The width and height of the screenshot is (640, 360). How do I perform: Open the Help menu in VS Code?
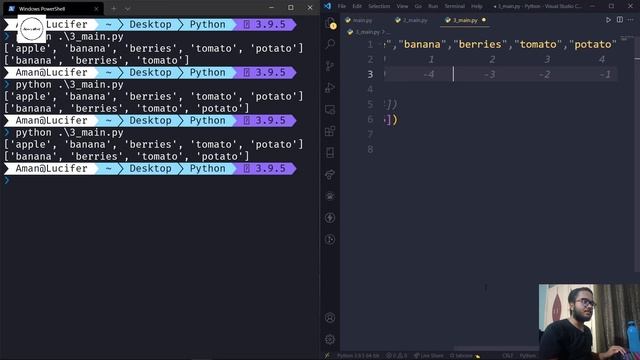477,6
